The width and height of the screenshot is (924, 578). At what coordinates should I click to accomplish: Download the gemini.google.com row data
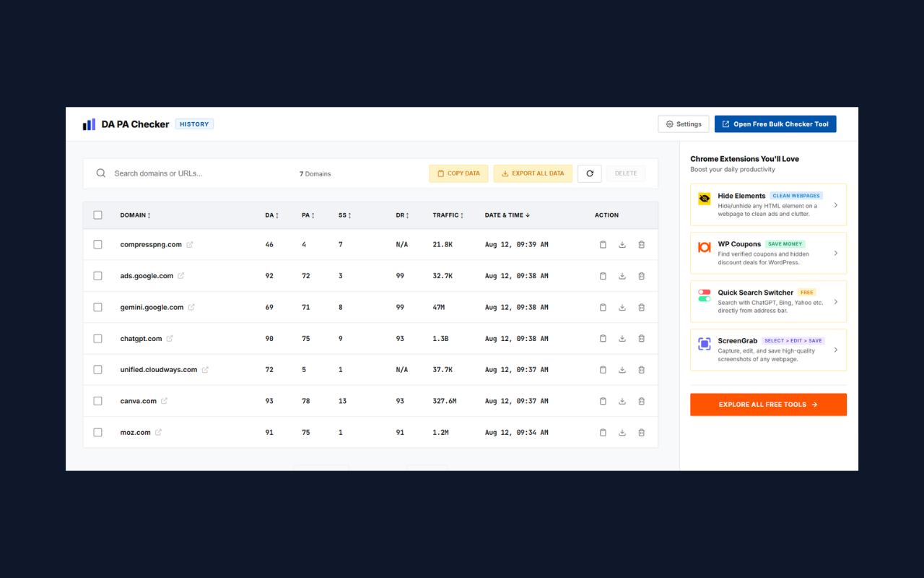tap(622, 307)
